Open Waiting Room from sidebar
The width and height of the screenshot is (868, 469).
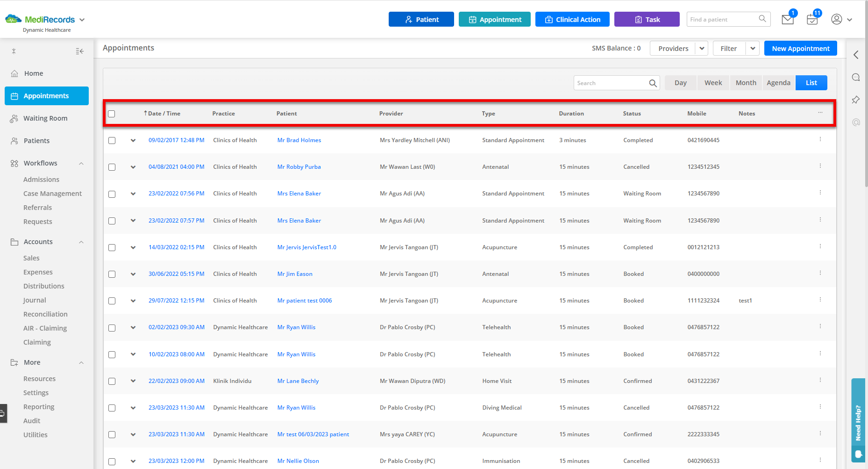click(45, 118)
